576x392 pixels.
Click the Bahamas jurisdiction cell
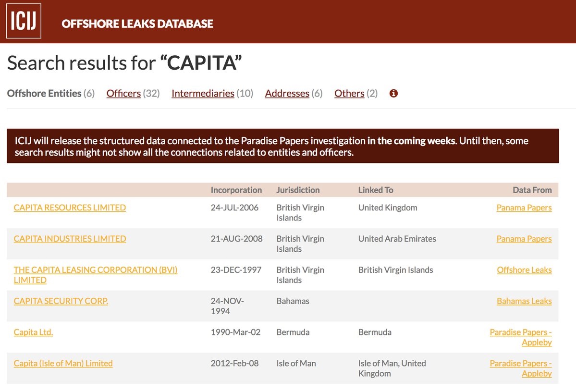pyautogui.click(x=293, y=301)
